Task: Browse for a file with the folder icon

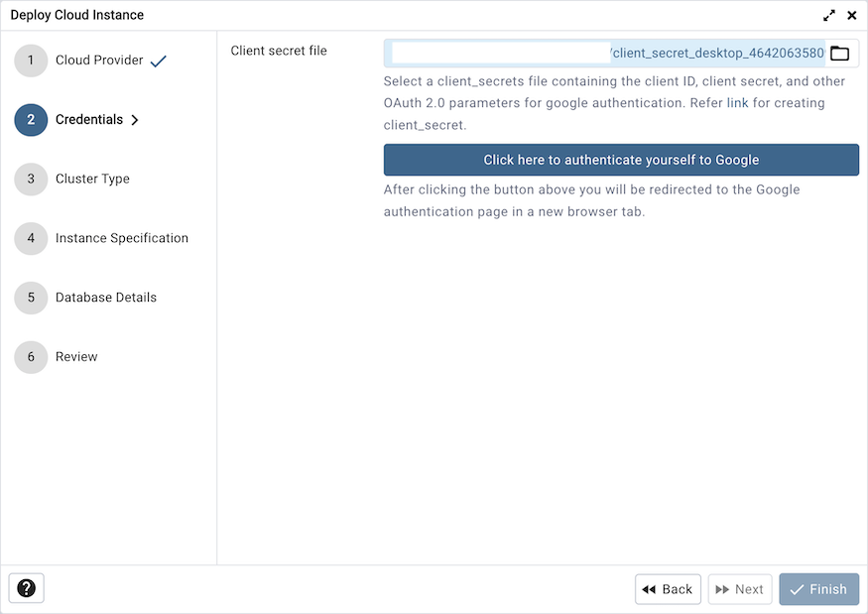Action: (x=840, y=55)
